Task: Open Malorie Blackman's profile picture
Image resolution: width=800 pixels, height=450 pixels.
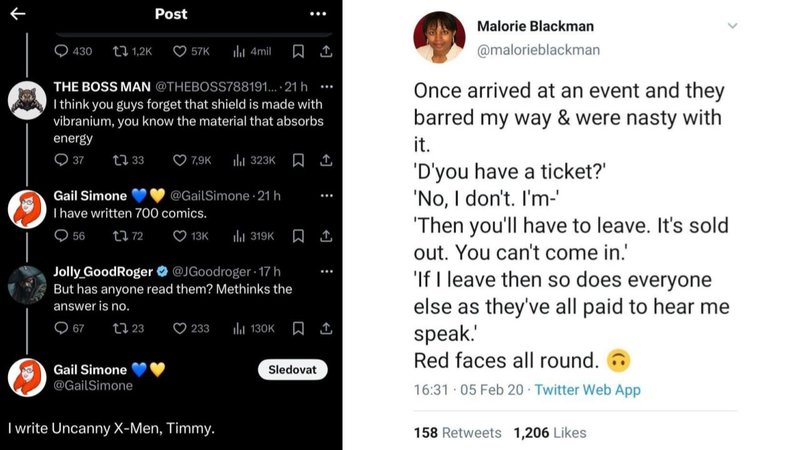Action: point(437,38)
